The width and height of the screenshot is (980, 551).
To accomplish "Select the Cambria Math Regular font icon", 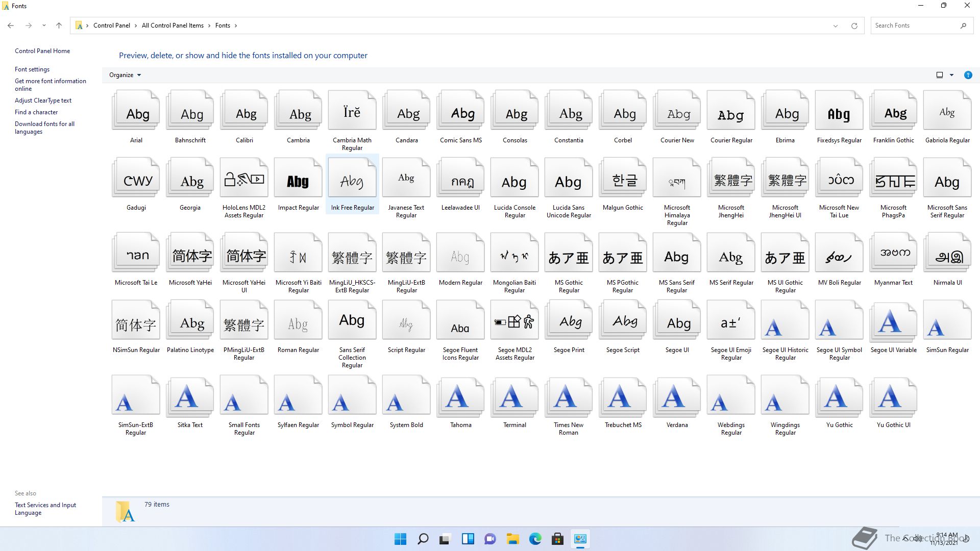I will pyautogui.click(x=353, y=110).
